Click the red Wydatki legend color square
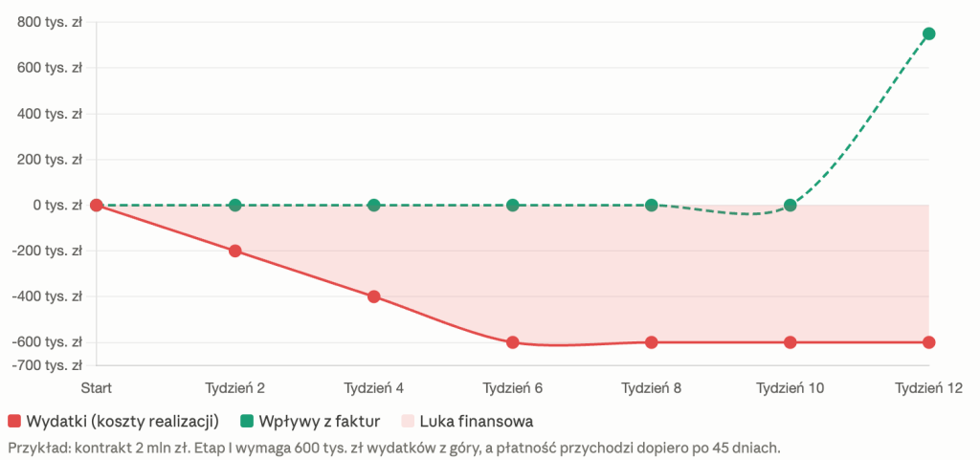This screenshot has height=460, width=980. click(14, 421)
